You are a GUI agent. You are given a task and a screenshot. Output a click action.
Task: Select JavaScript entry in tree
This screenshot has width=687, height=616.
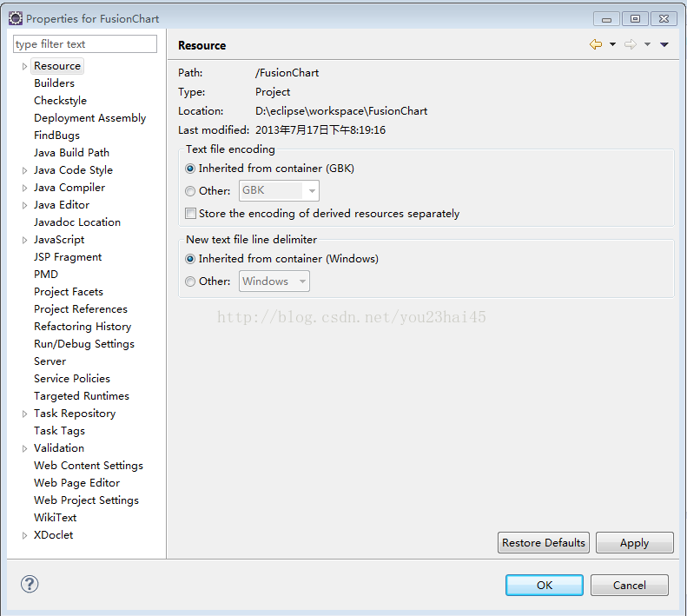pyautogui.click(x=59, y=240)
